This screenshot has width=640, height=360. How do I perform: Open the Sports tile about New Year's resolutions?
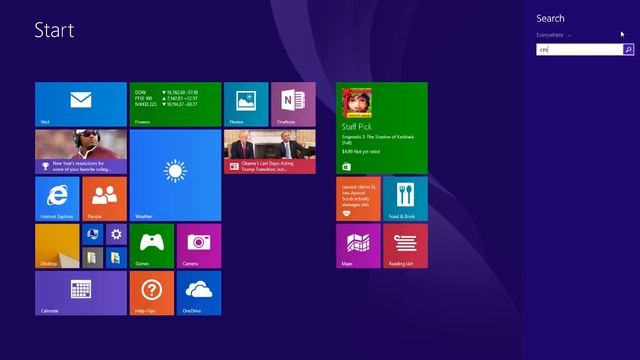pos(81,152)
